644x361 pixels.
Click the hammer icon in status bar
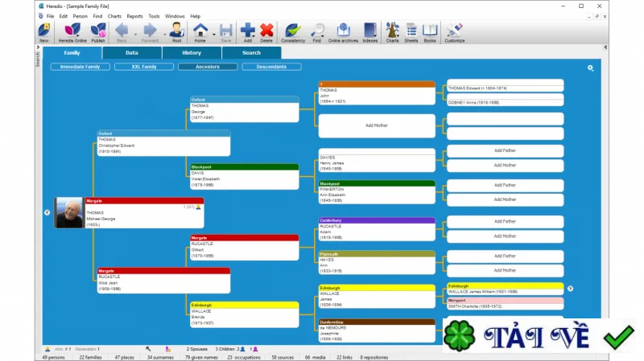tap(148, 349)
